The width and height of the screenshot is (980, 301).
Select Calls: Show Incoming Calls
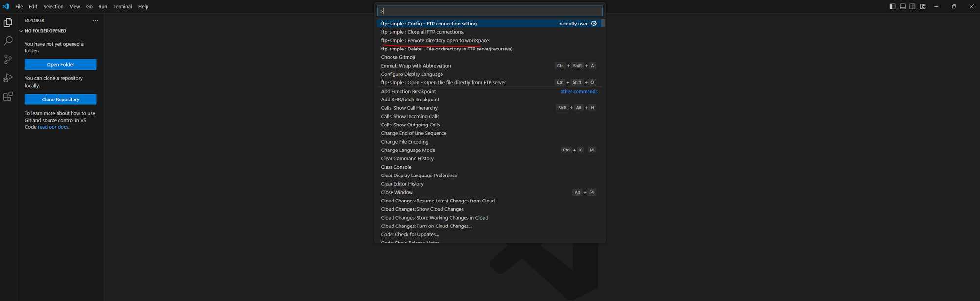click(x=489, y=116)
